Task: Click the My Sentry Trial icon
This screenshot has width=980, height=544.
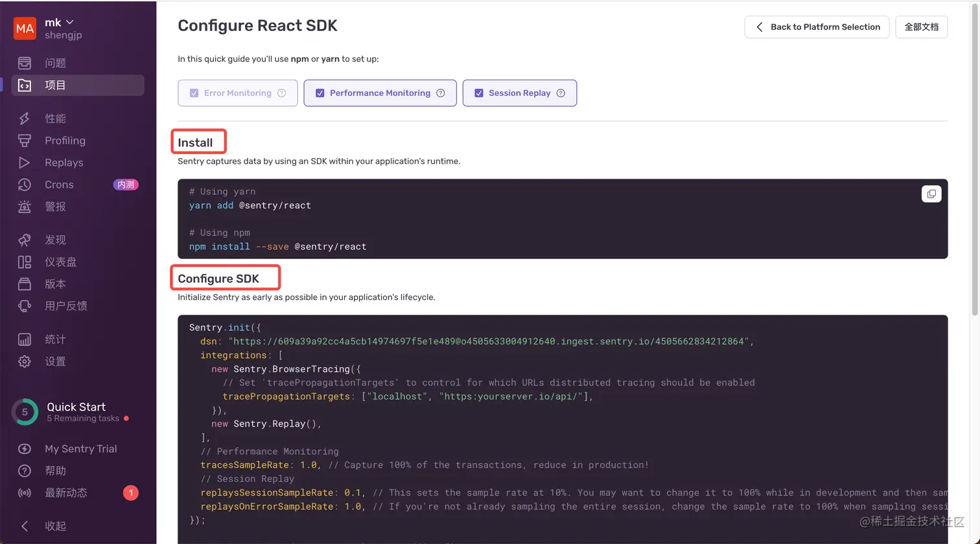Action: coord(25,449)
